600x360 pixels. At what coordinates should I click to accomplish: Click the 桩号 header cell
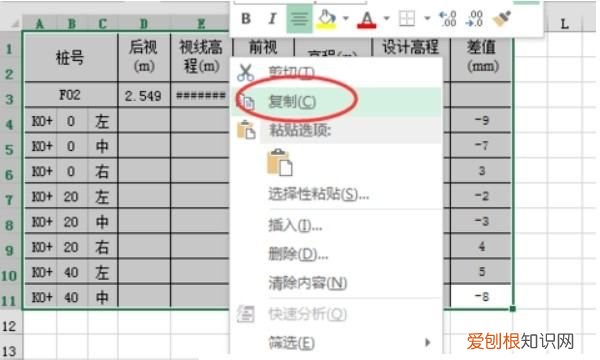[70, 57]
